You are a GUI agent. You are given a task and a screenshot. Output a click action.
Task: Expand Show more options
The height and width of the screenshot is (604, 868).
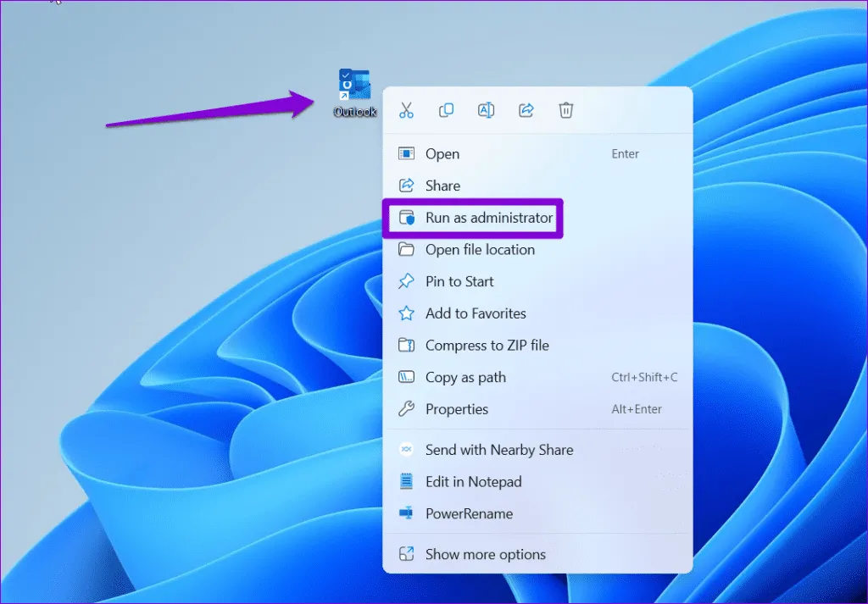pyautogui.click(x=485, y=555)
